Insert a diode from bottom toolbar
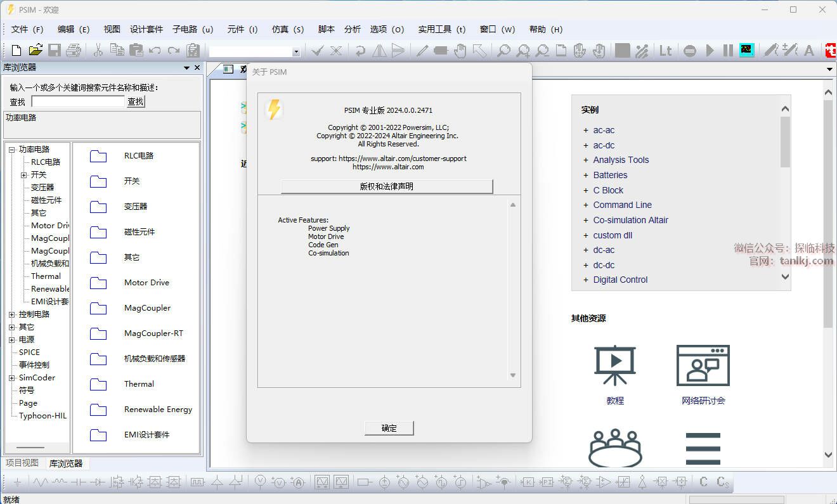 [x=97, y=482]
